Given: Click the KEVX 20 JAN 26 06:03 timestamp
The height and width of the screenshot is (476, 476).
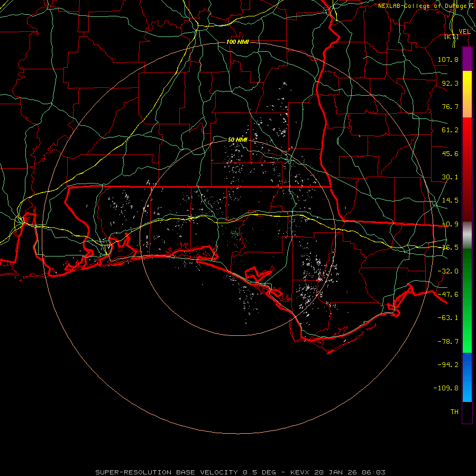Looking at the screenshot, I should tap(338, 472).
